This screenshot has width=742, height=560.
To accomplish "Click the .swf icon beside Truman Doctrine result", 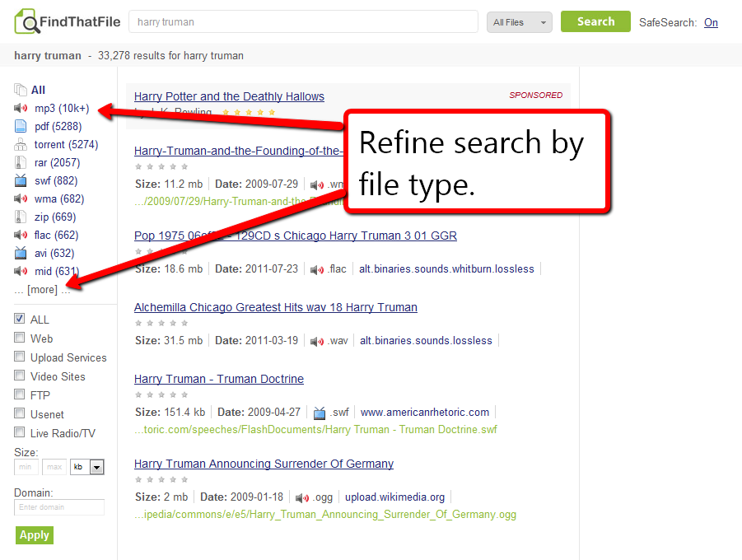I will tap(320, 412).
